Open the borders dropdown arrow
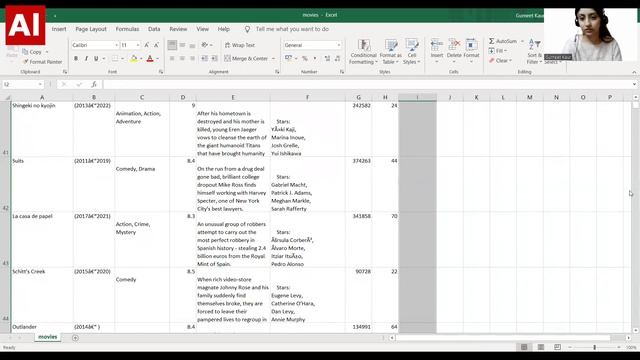The image size is (640, 360). tap(122, 59)
